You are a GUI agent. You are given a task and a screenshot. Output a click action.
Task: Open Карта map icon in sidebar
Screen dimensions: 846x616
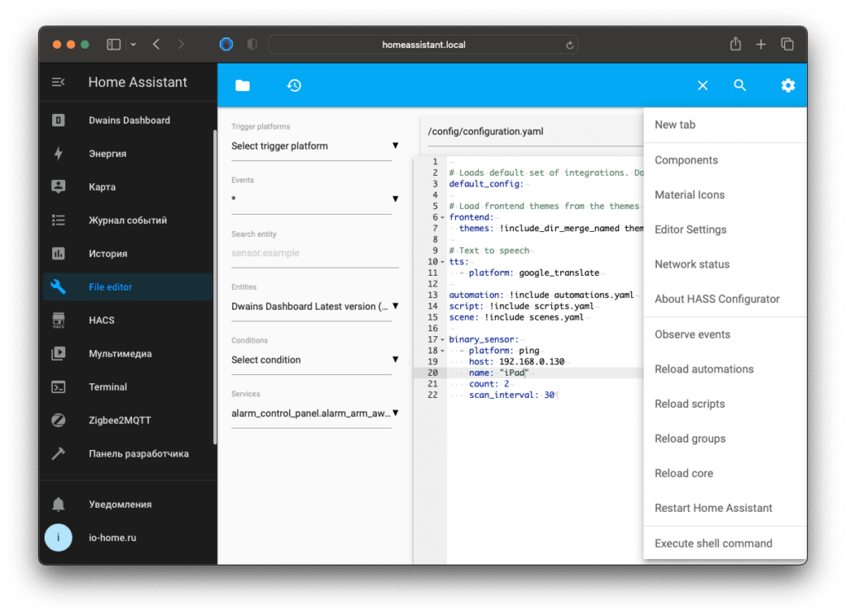[x=59, y=187]
